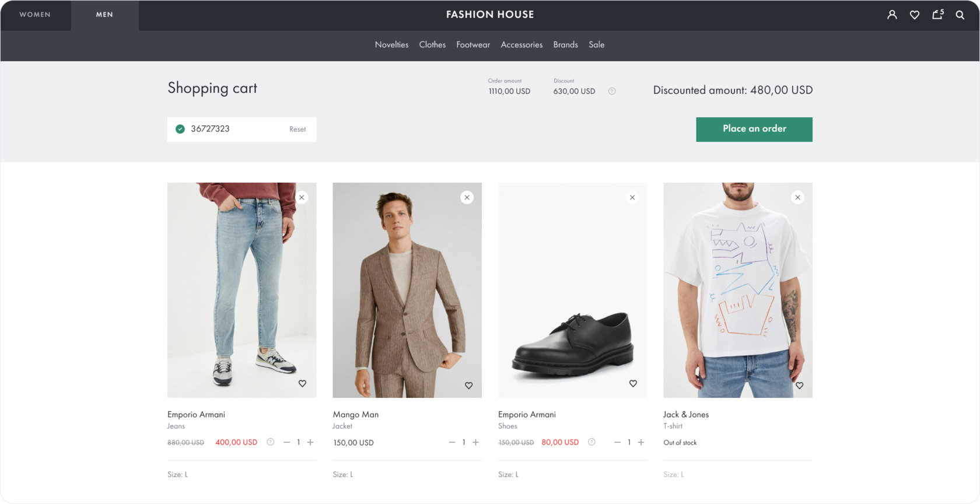Click the 80,00 USD discounted price
The image size is (980, 504).
click(x=560, y=443)
